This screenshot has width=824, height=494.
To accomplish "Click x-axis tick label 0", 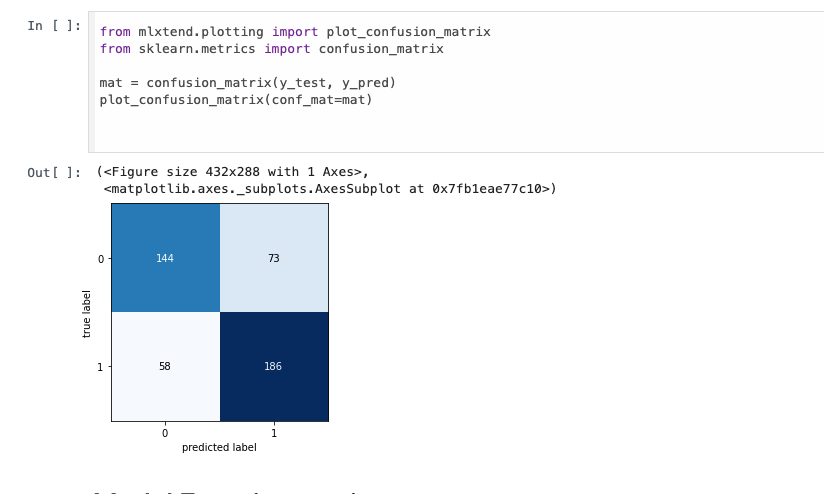I will tap(165, 434).
